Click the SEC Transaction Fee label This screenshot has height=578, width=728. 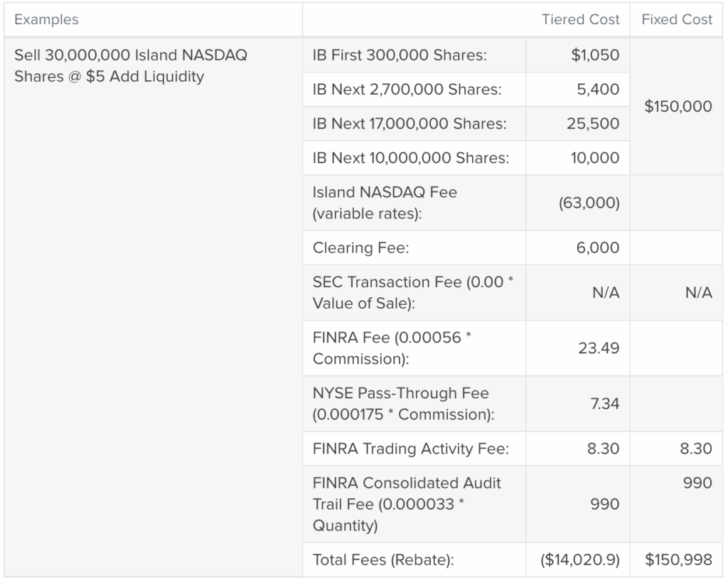[412, 292]
